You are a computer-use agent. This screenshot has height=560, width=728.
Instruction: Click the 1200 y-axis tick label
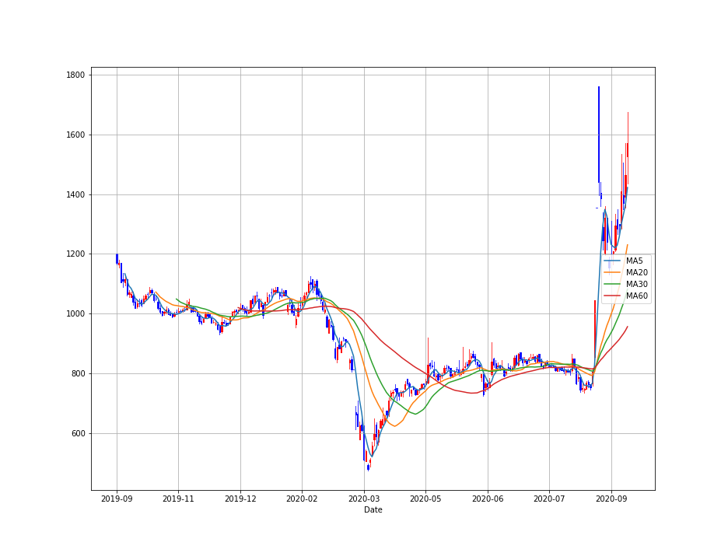pyautogui.click(x=75, y=254)
